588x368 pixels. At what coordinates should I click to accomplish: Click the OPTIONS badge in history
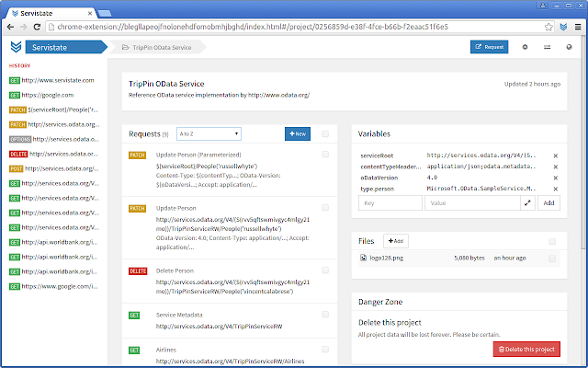point(20,139)
